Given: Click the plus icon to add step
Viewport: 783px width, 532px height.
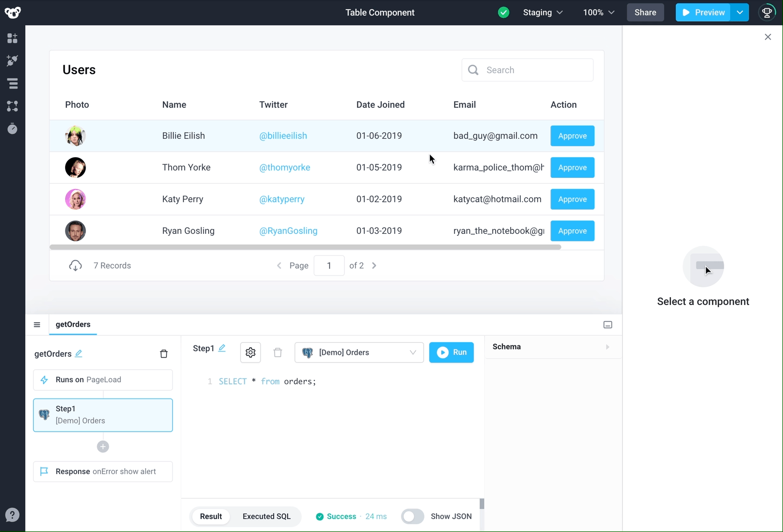Looking at the screenshot, I should click(103, 446).
